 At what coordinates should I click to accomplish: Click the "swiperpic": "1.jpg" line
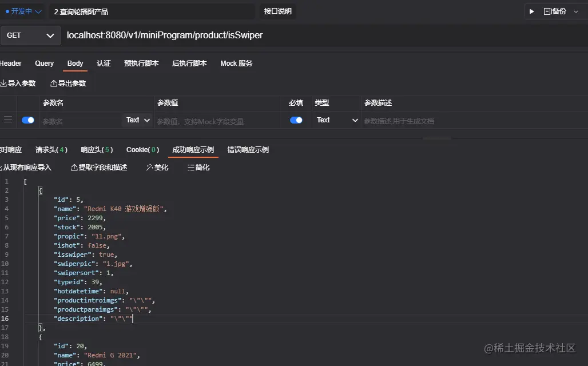93,264
